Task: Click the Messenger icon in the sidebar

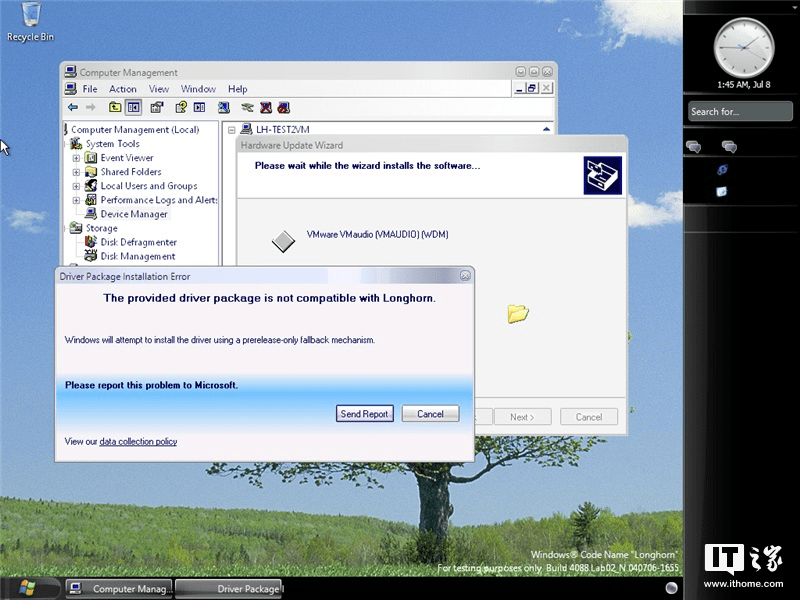Action: [693, 146]
